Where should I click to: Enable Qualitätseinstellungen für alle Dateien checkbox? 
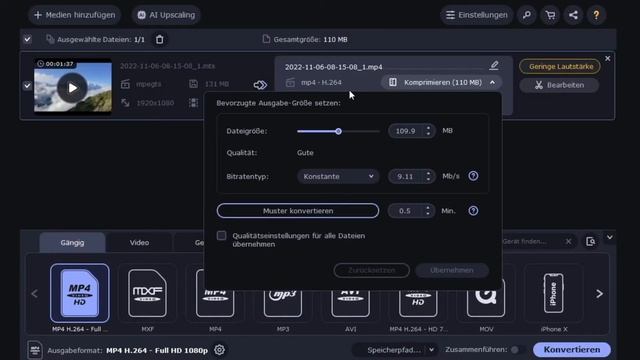(x=222, y=236)
